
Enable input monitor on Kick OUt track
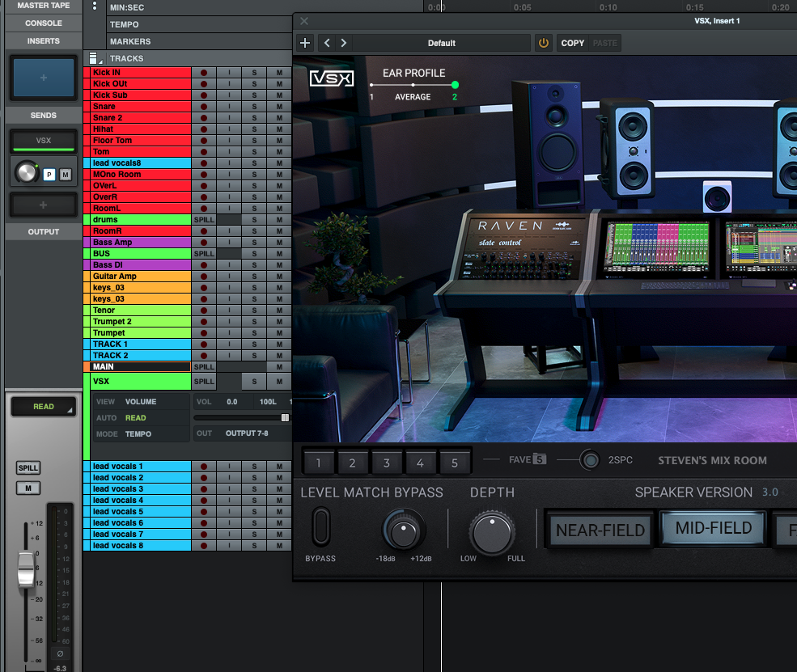[229, 84]
